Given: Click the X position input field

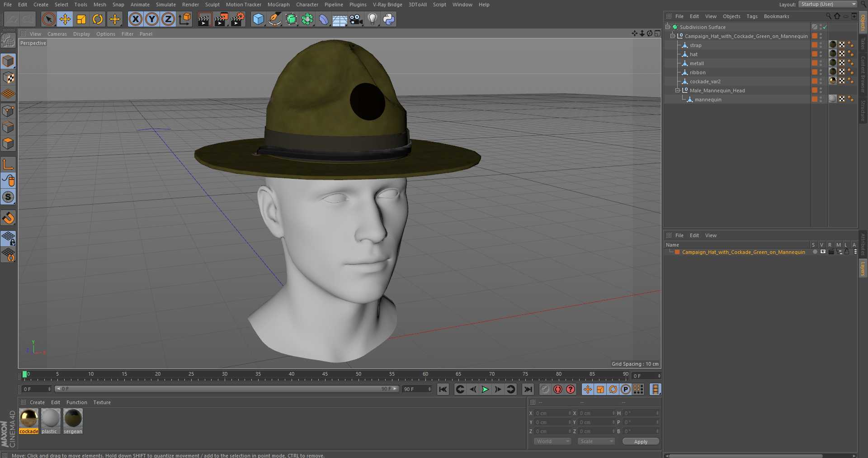Looking at the screenshot, I should (x=552, y=413).
